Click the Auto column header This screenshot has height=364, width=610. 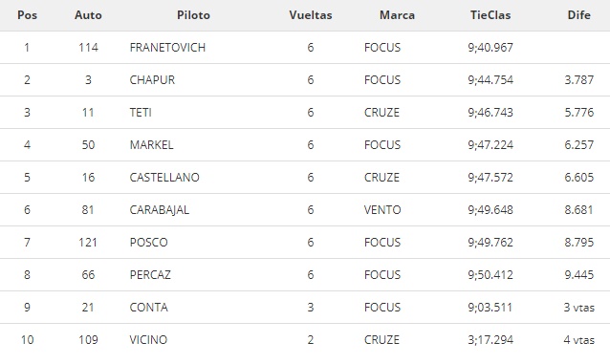88,15
